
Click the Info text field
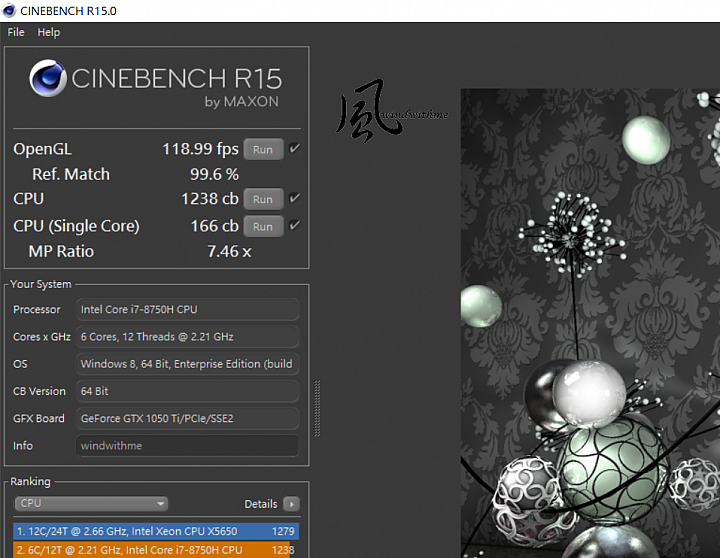pyautogui.click(x=187, y=445)
